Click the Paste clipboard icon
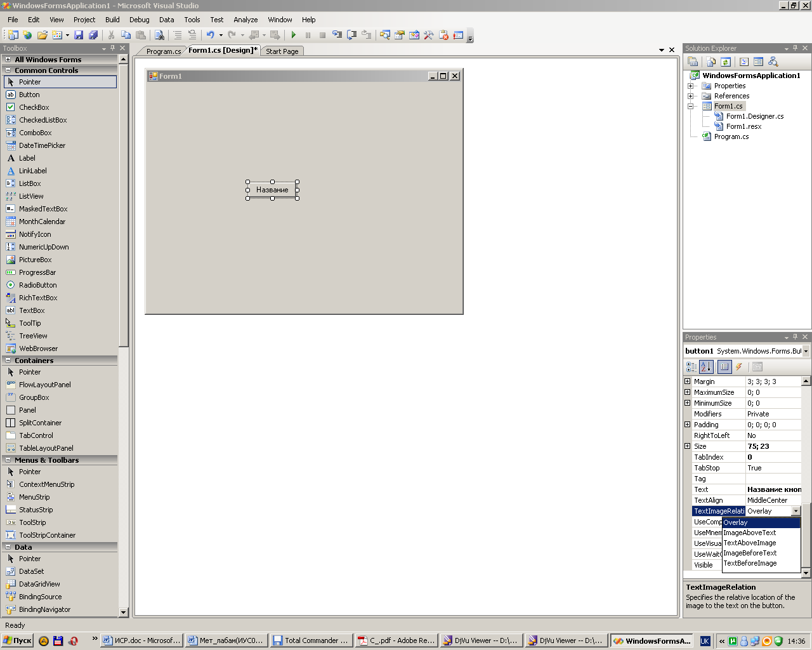This screenshot has height=650, width=812. coord(141,35)
